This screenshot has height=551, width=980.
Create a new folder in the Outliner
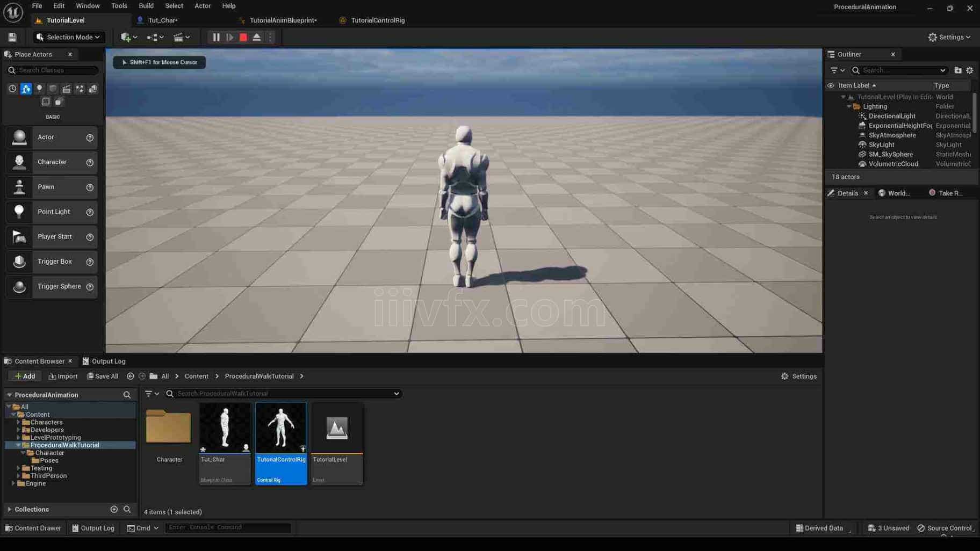coord(957,70)
